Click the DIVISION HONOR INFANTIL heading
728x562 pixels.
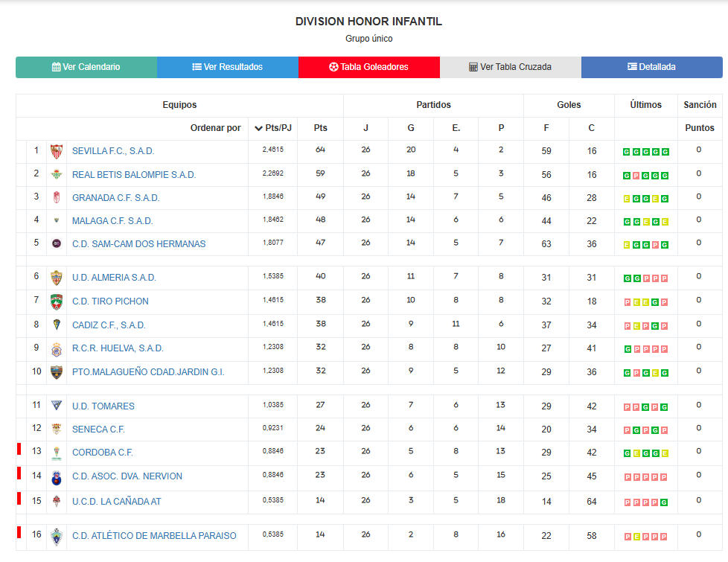pos(368,22)
